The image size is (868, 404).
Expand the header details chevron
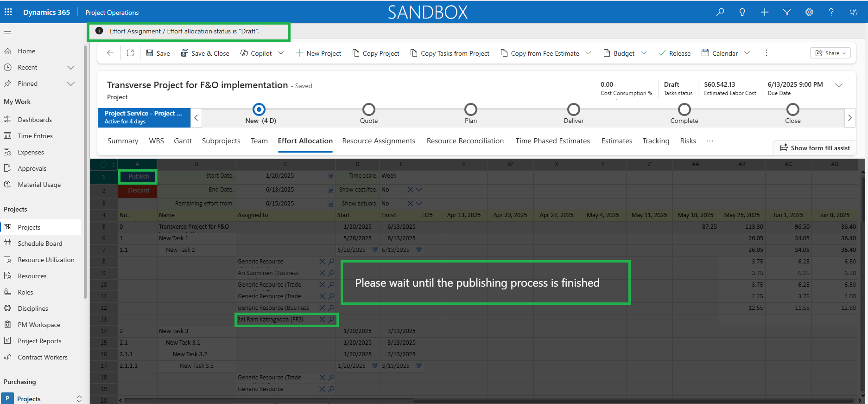point(839,85)
